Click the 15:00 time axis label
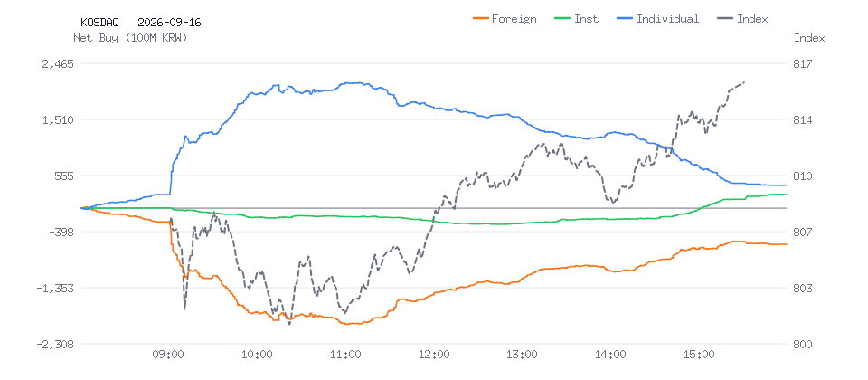The width and height of the screenshot is (868, 380). pos(699,355)
